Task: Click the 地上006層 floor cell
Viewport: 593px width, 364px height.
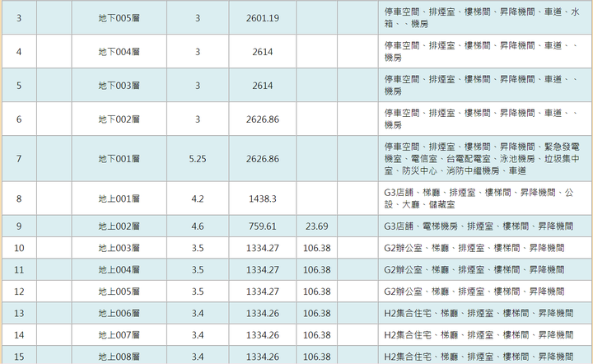Action: pyautogui.click(x=119, y=313)
